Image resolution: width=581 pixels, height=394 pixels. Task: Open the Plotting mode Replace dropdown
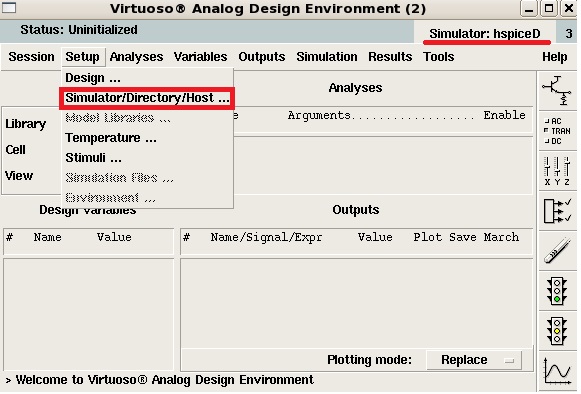coord(474,360)
